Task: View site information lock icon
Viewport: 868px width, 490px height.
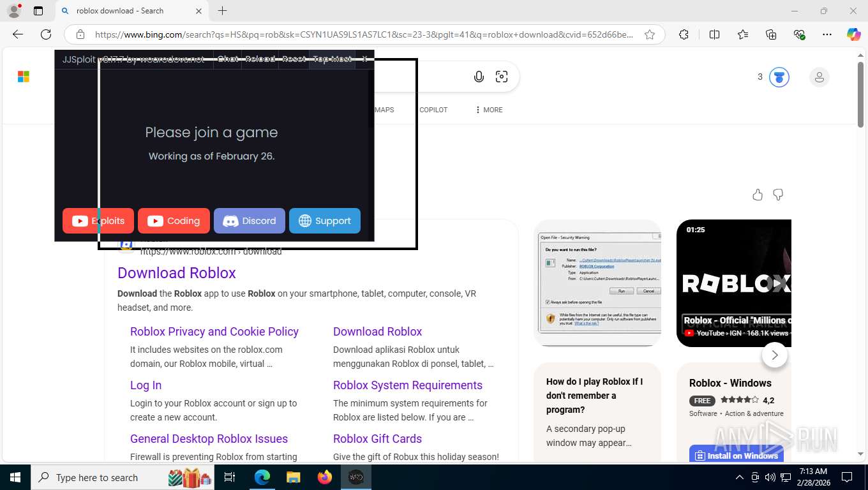Action: click(x=80, y=34)
